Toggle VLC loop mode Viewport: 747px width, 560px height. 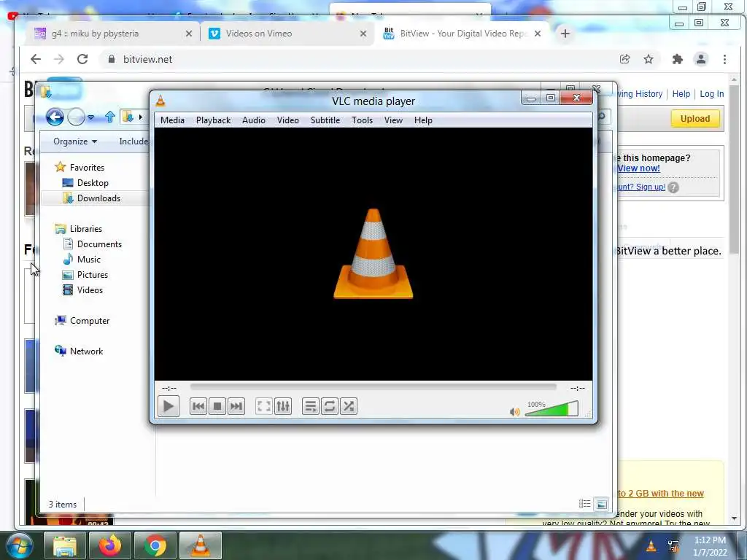[329, 406]
